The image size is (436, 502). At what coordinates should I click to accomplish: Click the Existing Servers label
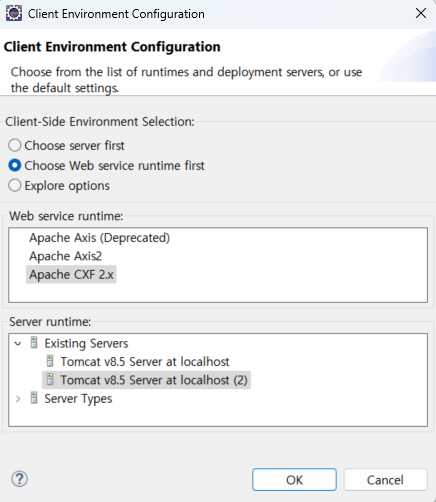86,343
